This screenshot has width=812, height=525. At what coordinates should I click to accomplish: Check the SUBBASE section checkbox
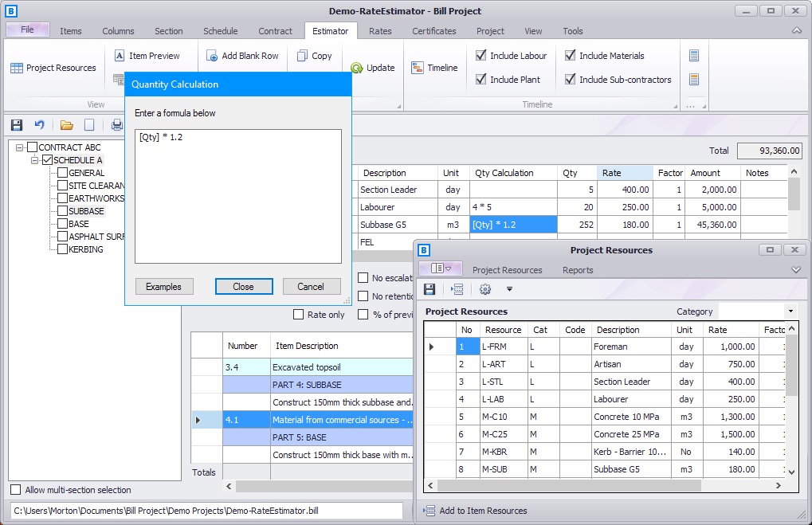[x=62, y=211]
